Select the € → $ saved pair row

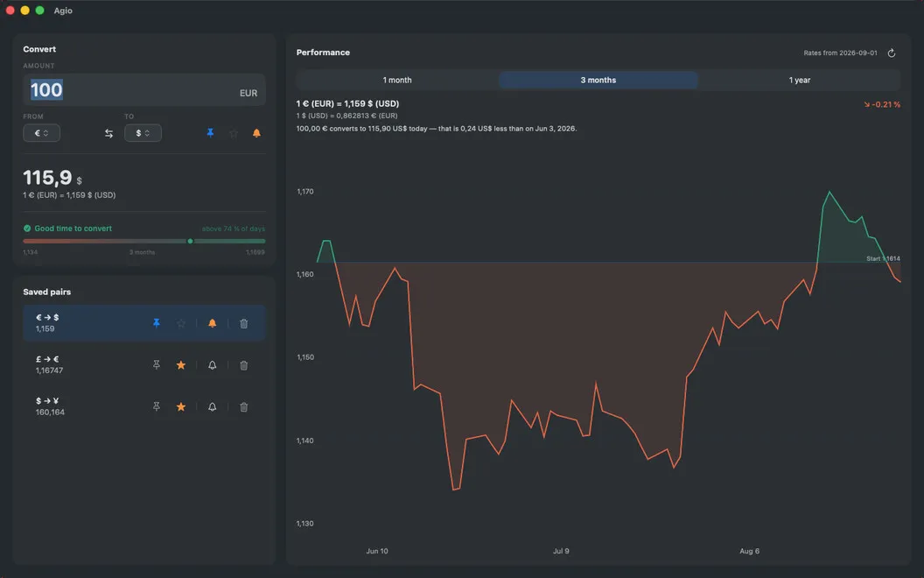(143, 323)
